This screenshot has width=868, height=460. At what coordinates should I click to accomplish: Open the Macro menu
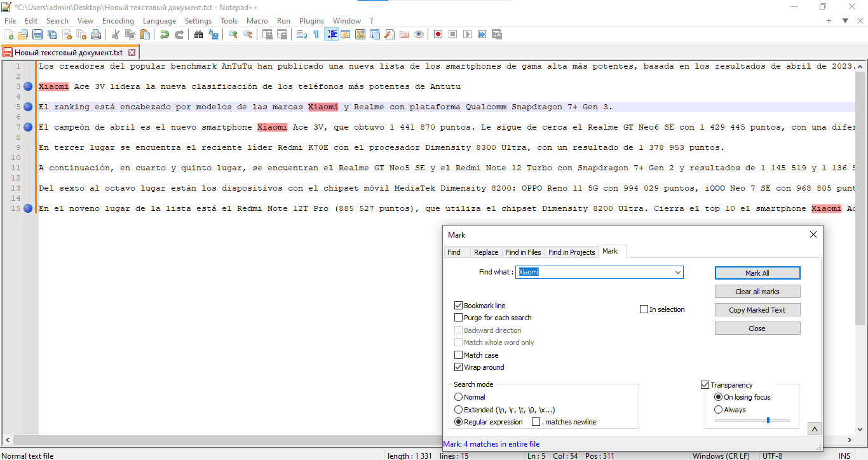(x=257, y=21)
